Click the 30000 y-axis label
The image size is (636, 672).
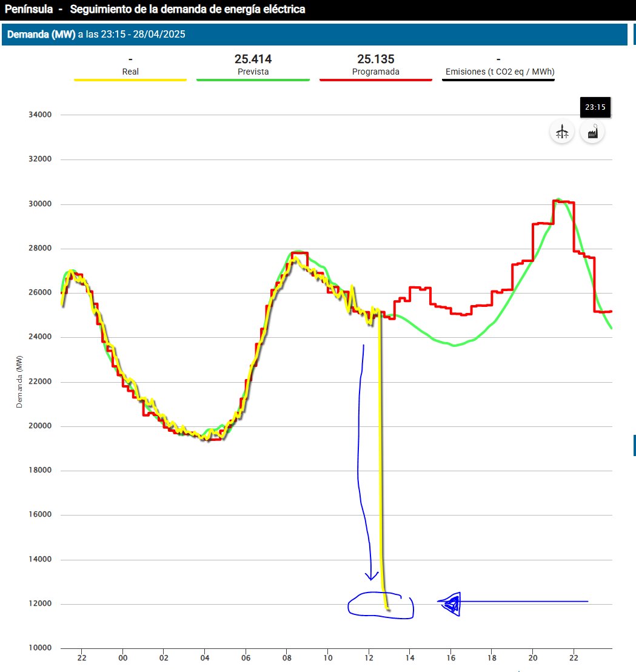coord(40,204)
